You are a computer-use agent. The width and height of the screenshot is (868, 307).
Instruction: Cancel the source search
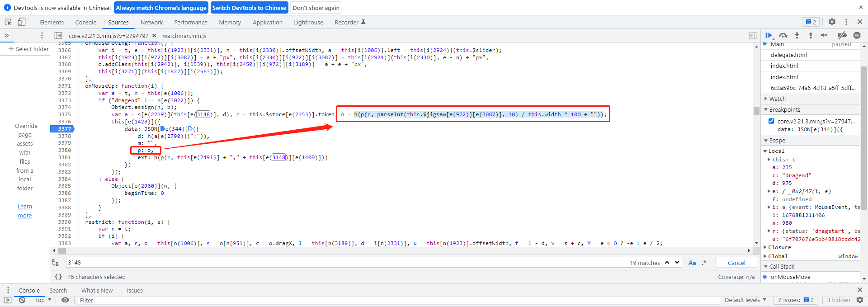point(736,263)
